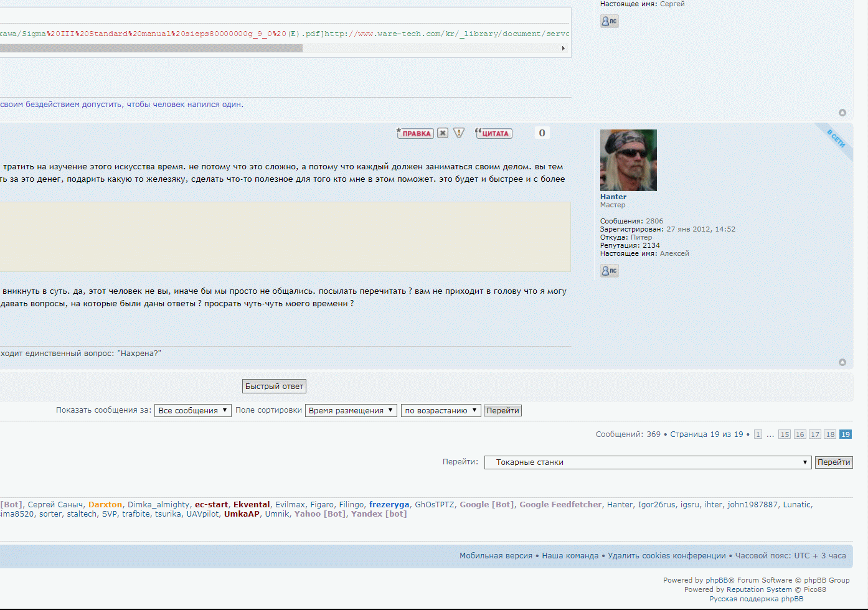Open online user staltech profile
The height and width of the screenshot is (610, 868).
(x=82, y=514)
